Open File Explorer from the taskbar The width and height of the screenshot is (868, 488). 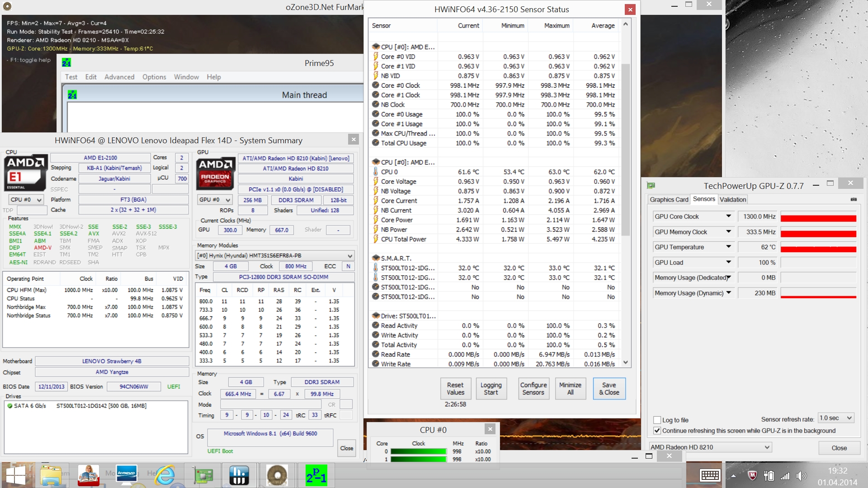coord(51,475)
